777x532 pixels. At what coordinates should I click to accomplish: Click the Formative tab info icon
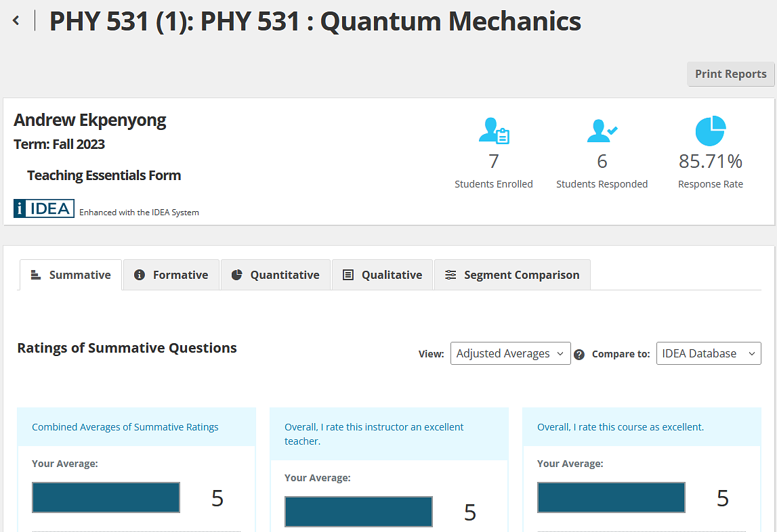coord(140,275)
